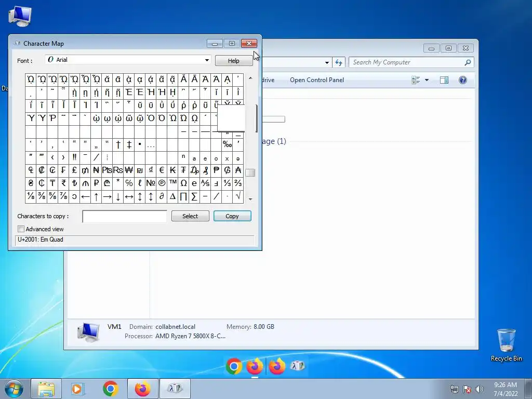Click the volume speaker tray icon

[479, 389]
